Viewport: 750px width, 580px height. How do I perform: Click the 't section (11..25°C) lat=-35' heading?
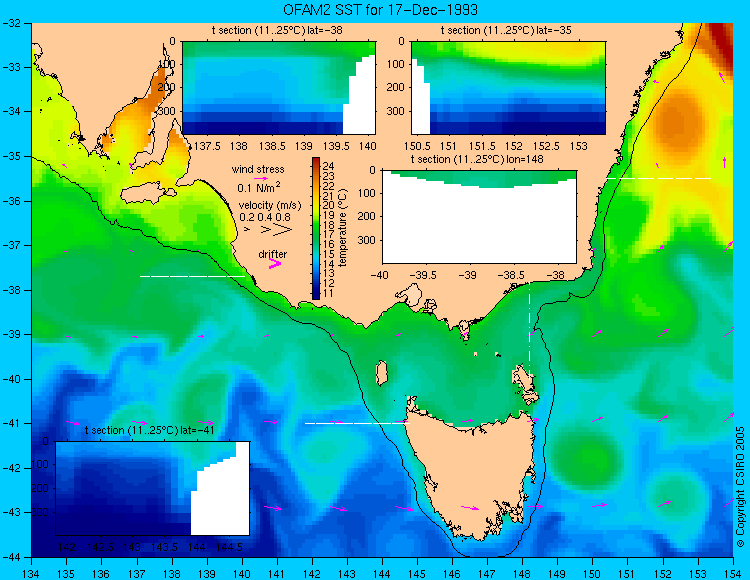[506, 31]
